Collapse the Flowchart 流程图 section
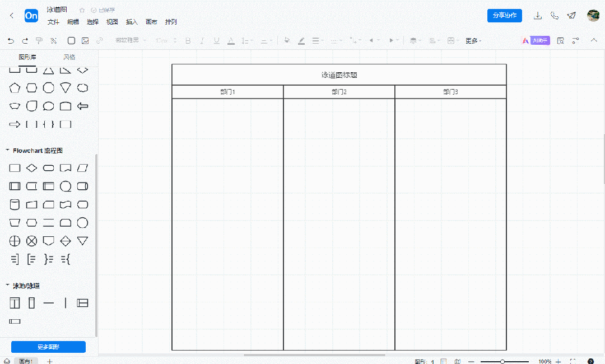 pos(7,150)
